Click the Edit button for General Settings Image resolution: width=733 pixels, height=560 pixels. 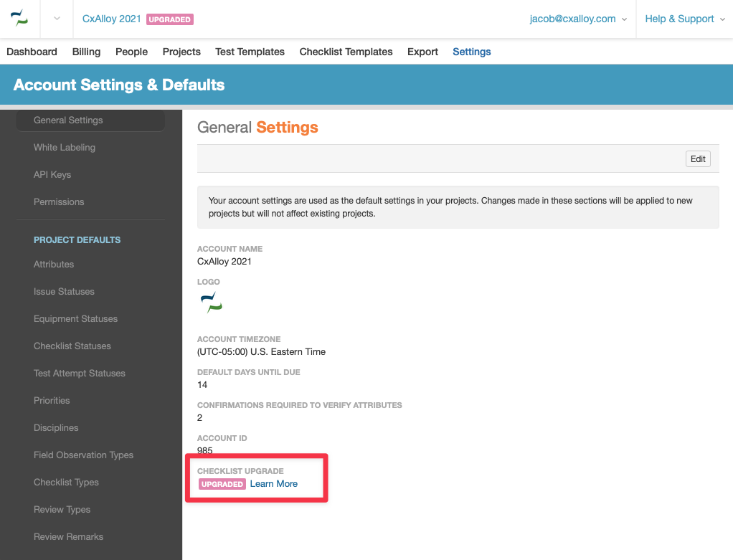coord(698,159)
